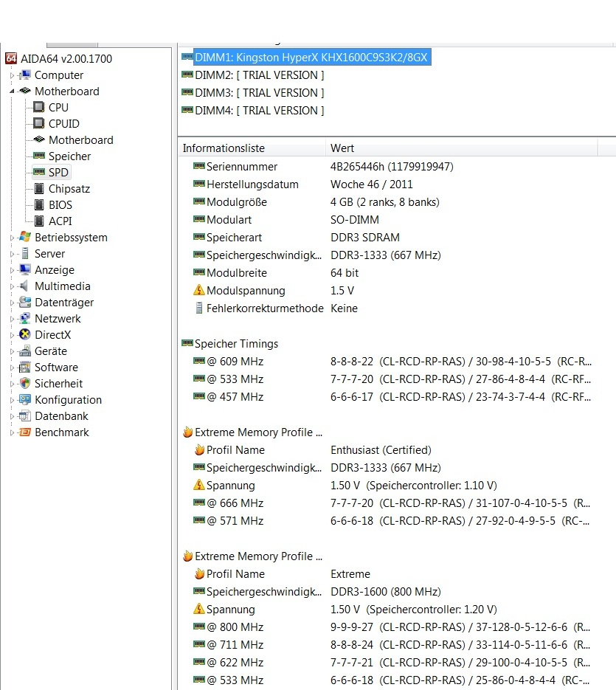
Task: Select the CPU chip icon
Action: pos(39,107)
